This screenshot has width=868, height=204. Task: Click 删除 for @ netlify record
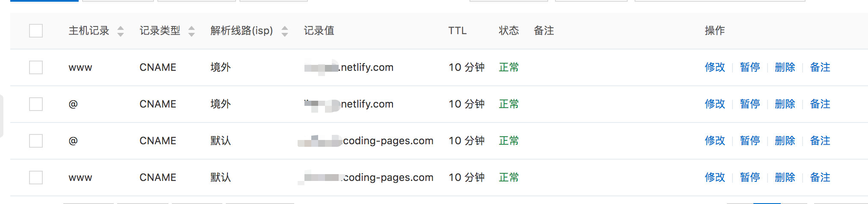coord(785,104)
